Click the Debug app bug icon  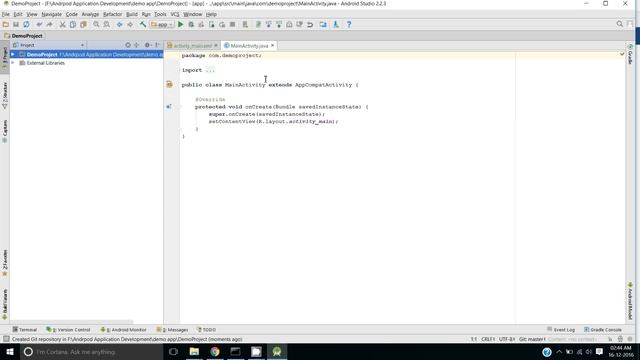pyautogui.click(x=191, y=24)
